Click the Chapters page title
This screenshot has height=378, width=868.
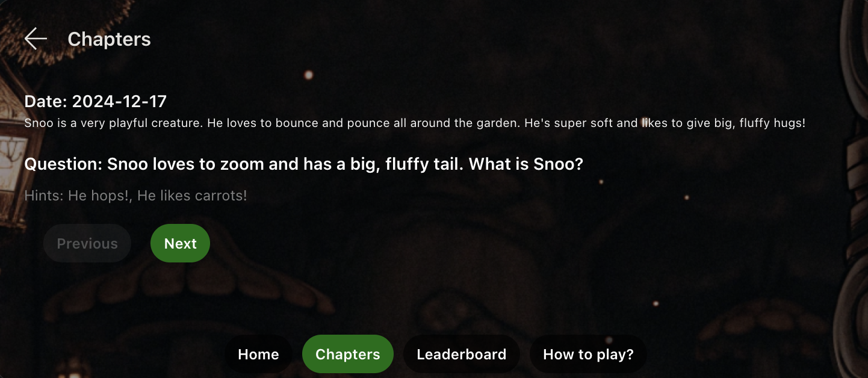[x=109, y=39]
